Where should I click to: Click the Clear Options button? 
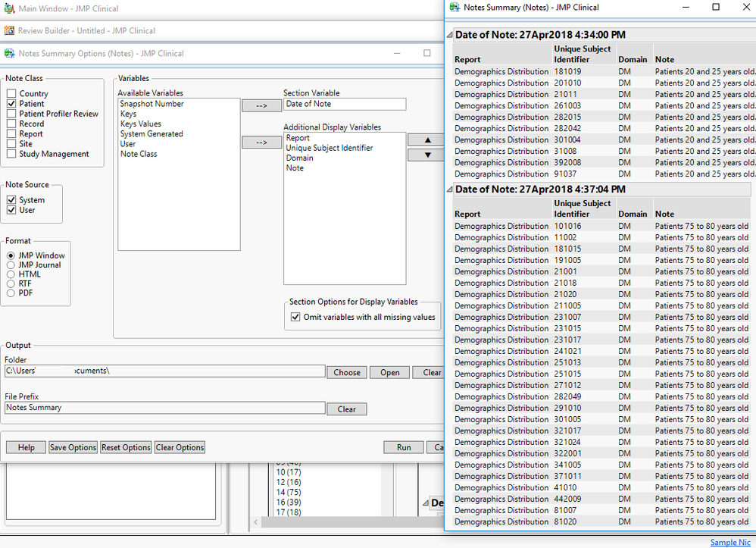point(180,448)
